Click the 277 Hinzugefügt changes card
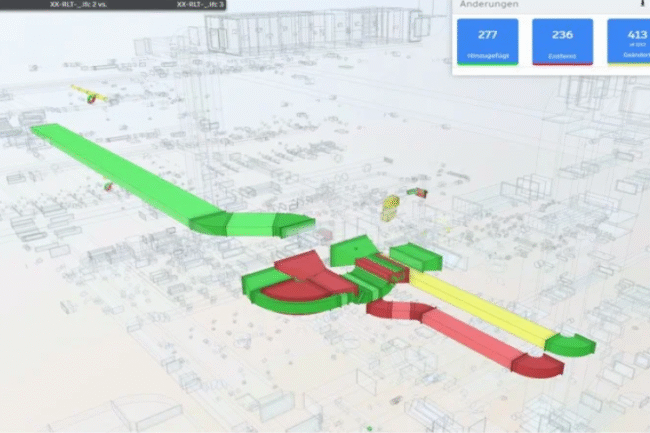This screenshot has width=650, height=433. (487, 42)
